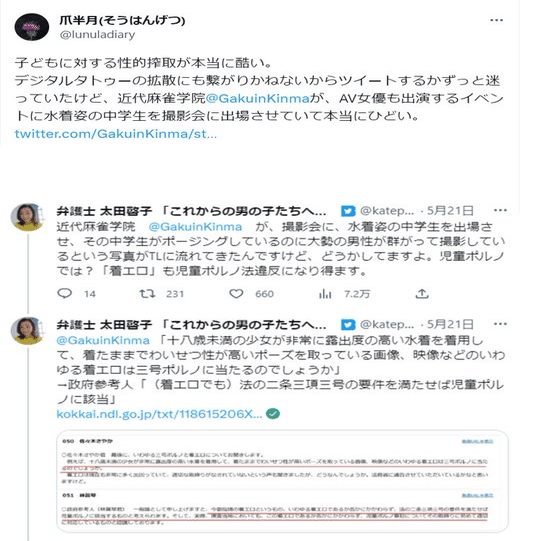Click the lunuladiary profile avatar
The width and height of the screenshot is (541, 541).
(x=31, y=27)
